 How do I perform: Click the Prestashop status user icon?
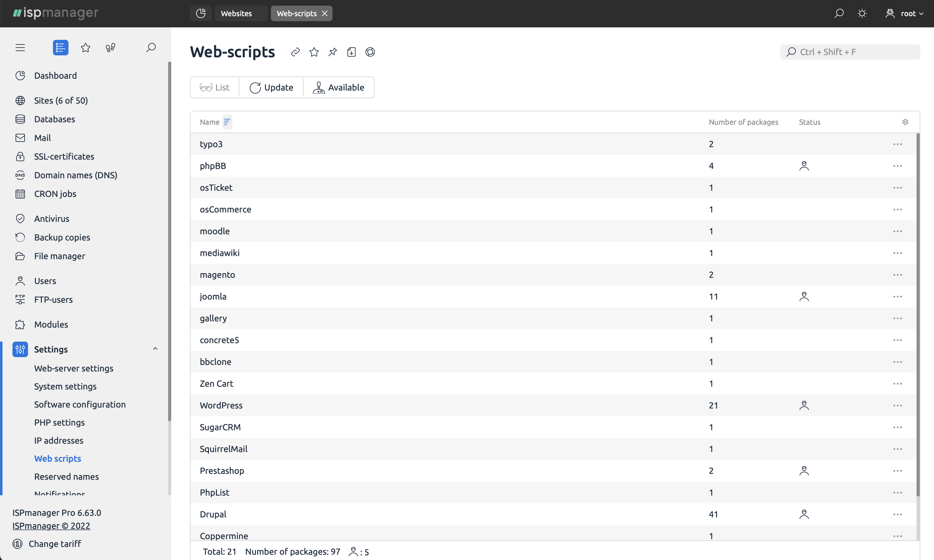[x=804, y=471]
